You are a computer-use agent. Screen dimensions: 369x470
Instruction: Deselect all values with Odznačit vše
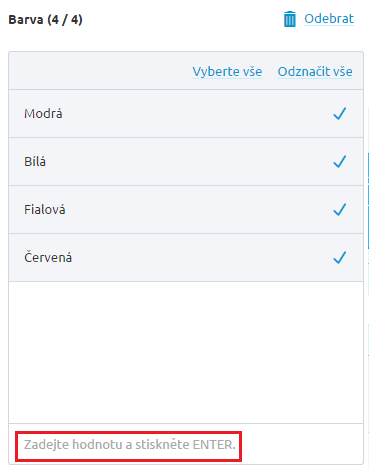click(315, 72)
